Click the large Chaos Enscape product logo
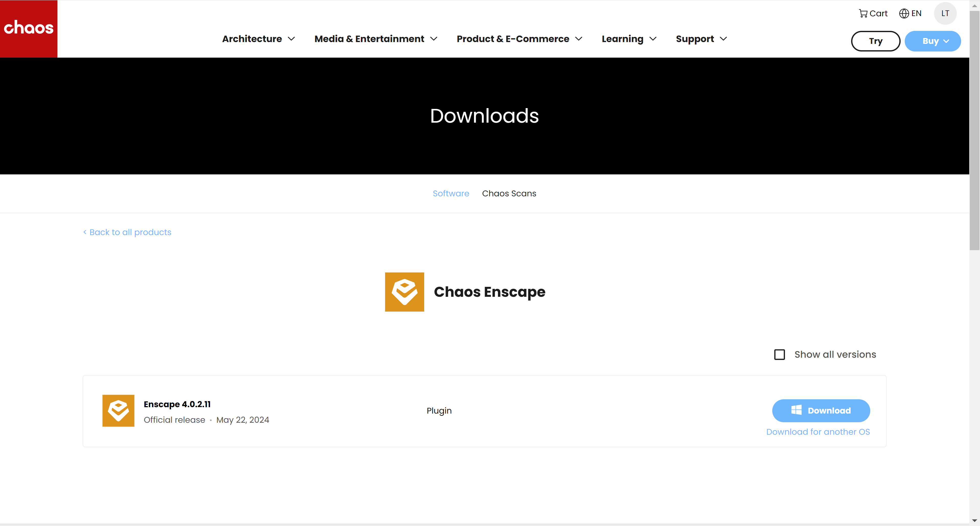 (x=405, y=292)
